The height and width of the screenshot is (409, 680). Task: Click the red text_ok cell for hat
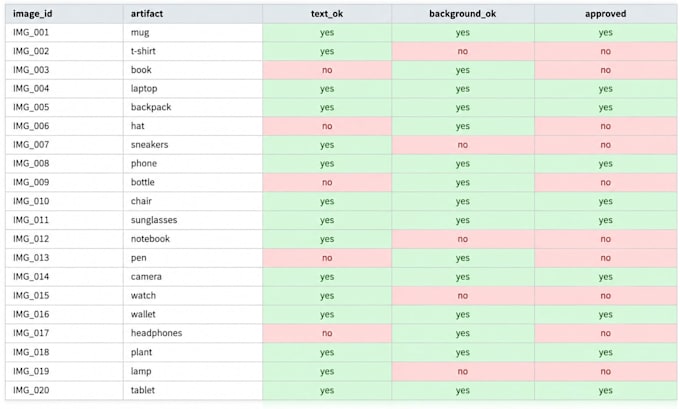(x=327, y=126)
